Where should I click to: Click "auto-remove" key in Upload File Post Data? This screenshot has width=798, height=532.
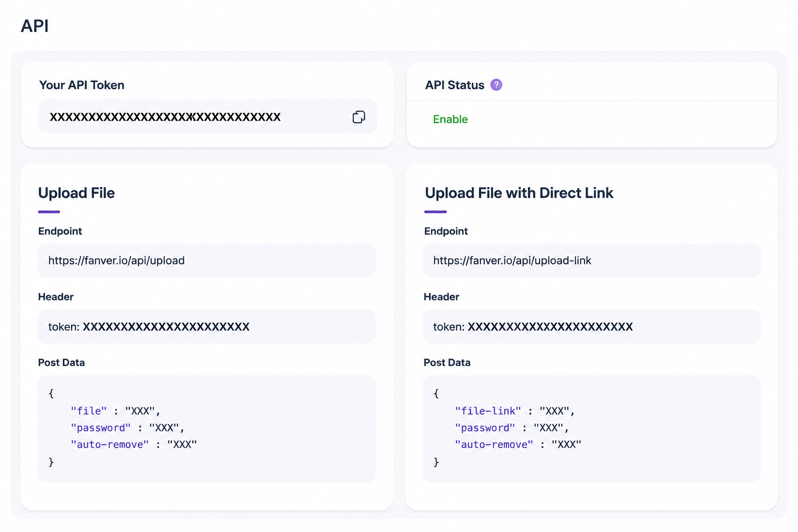tap(110, 444)
